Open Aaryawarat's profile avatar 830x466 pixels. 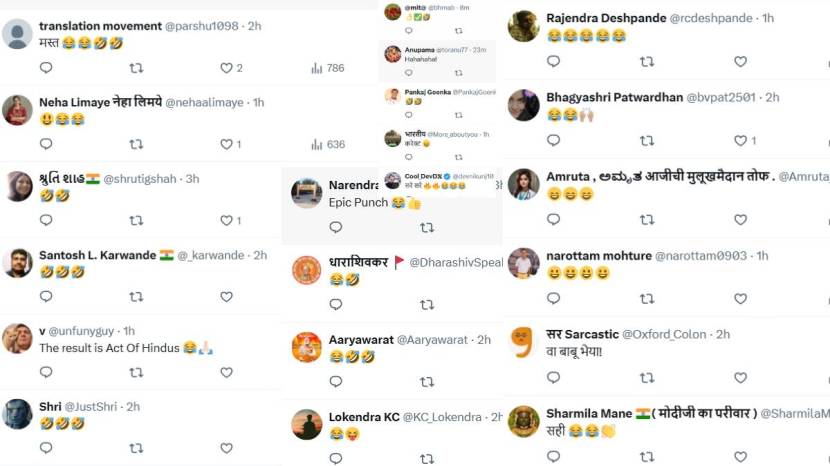(x=306, y=347)
